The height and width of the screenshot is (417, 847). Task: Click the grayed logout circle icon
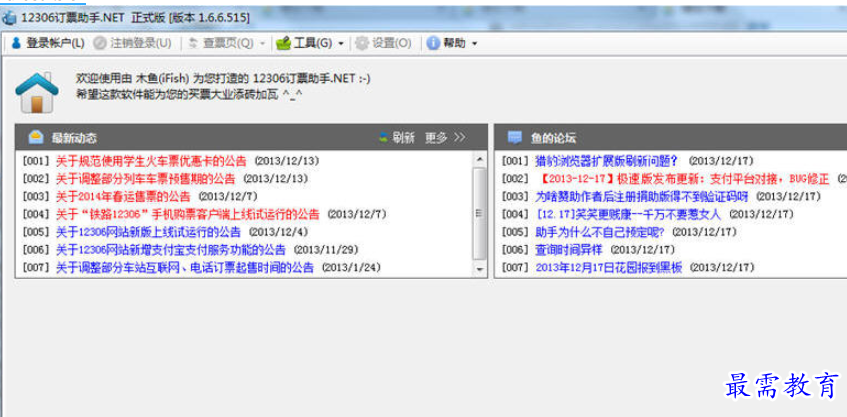click(x=100, y=44)
